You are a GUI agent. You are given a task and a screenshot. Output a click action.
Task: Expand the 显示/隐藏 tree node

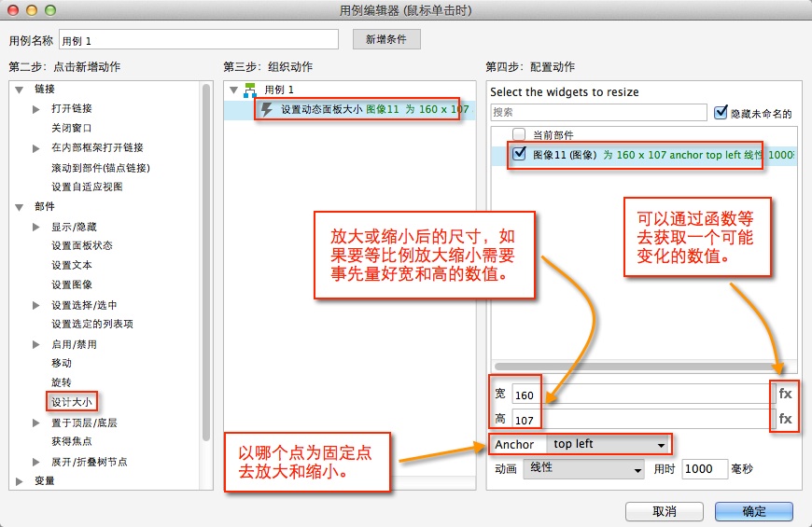point(36,227)
